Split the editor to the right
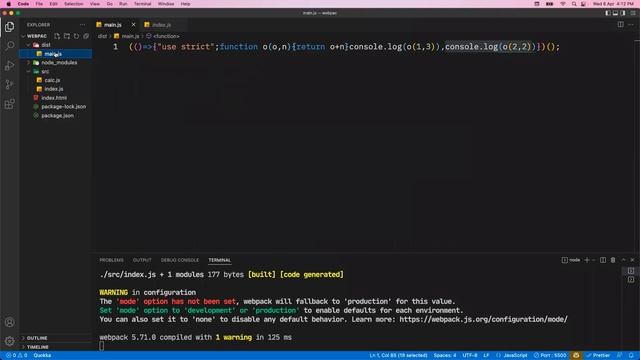Image resolution: width=640 pixels, height=360 pixels. [x=620, y=24]
